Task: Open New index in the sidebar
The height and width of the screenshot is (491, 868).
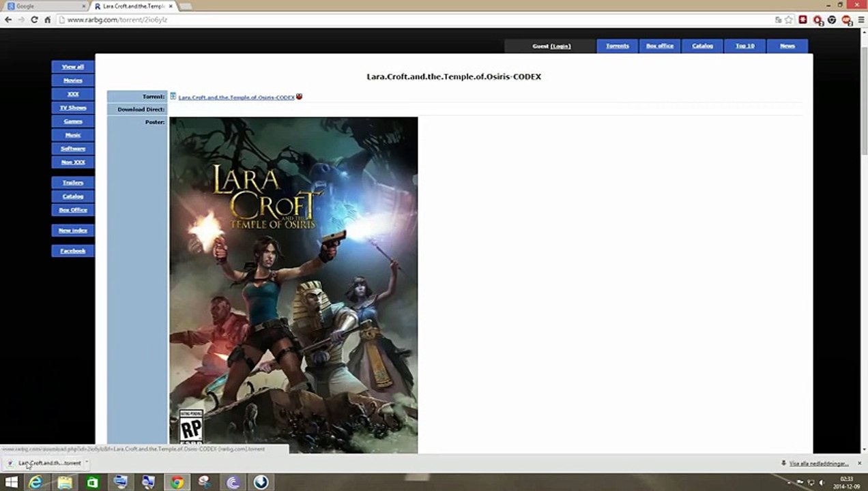Action: click(73, 230)
